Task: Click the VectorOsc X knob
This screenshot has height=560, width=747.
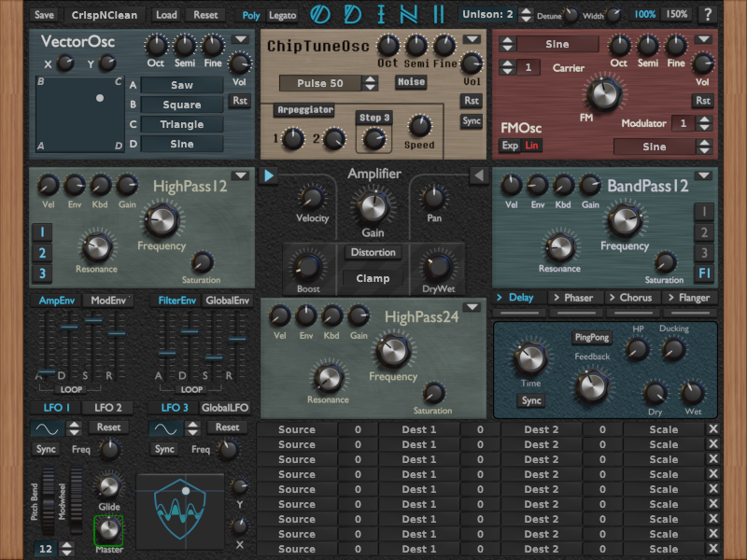Action: pyautogui.click(x=65, y=63)
